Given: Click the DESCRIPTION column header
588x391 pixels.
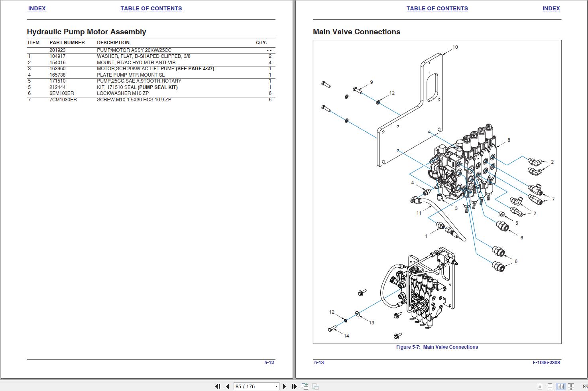Looking at the screenshot, I should click(x=113, y=43).
